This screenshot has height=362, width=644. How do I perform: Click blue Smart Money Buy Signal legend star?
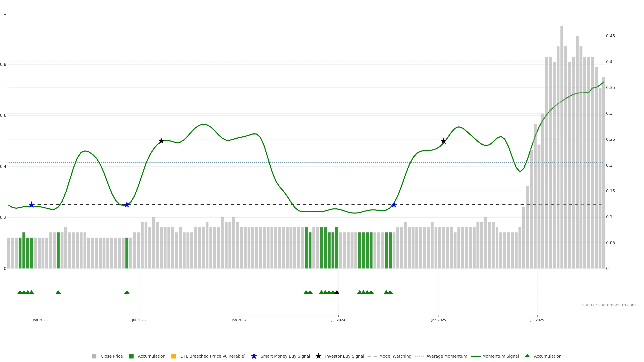click(x=254, y=356)
